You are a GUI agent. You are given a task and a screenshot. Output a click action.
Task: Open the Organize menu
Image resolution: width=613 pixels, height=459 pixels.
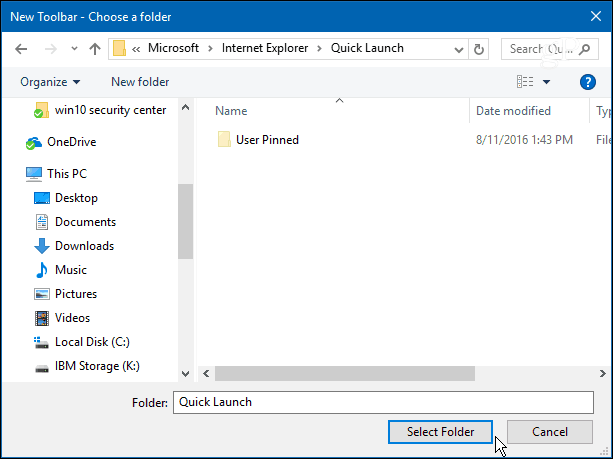click(50, 82)
